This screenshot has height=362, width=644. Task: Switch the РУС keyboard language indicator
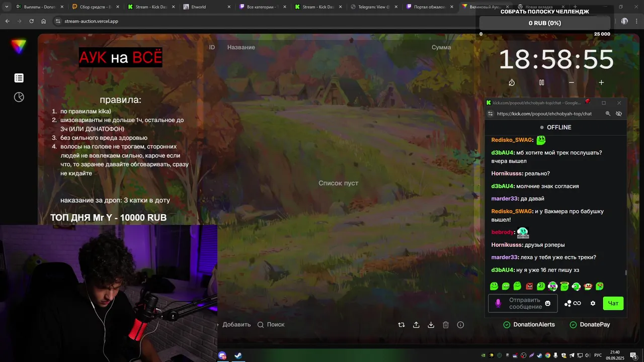tap(598, 355)
